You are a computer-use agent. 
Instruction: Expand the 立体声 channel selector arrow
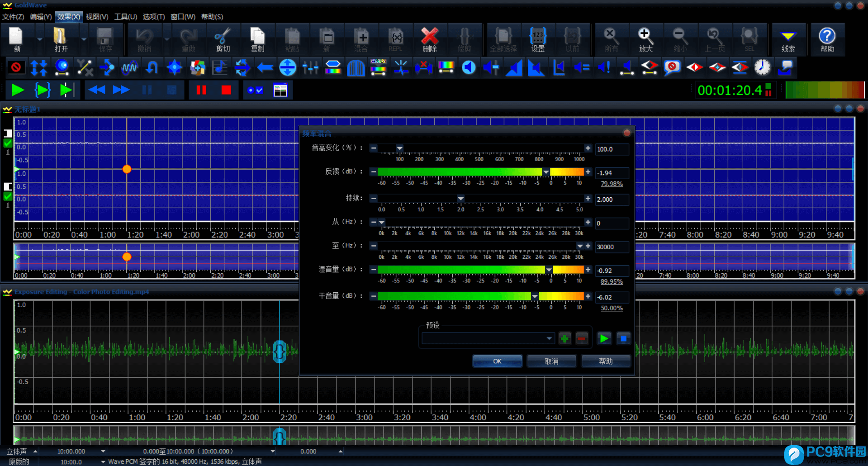click(35, 452)
